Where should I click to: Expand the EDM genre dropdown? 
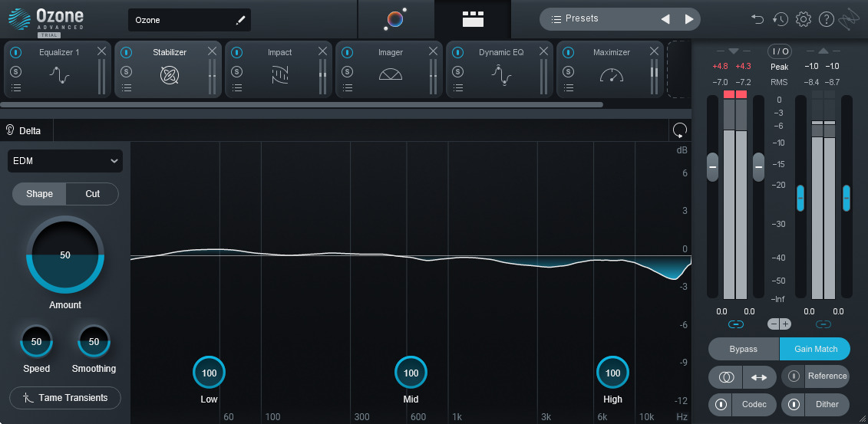coord(65,161)
